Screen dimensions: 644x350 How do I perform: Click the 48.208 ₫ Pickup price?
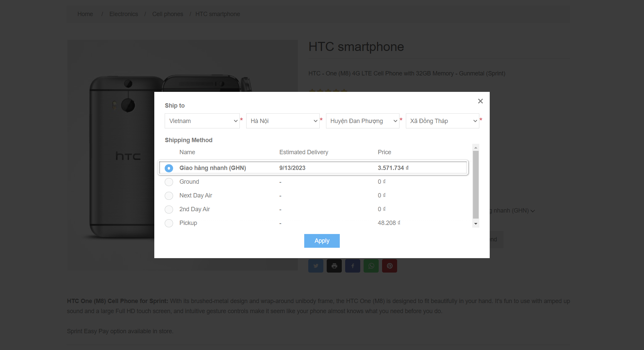point(389,223)
